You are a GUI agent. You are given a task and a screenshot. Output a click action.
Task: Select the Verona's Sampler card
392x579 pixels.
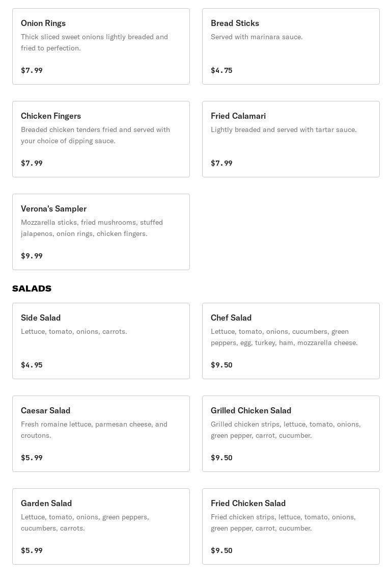pos(101,232)
